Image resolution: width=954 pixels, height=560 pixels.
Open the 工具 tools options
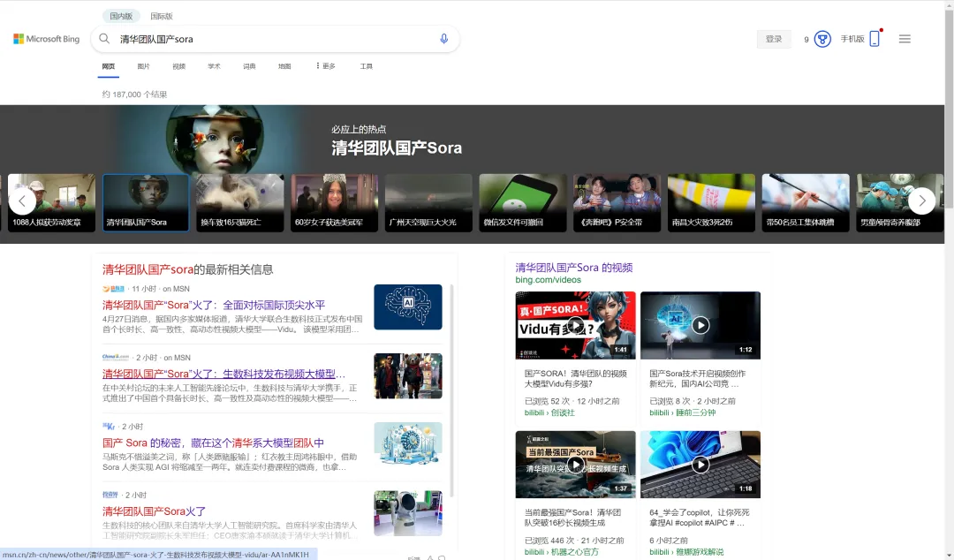pos(367,66)
